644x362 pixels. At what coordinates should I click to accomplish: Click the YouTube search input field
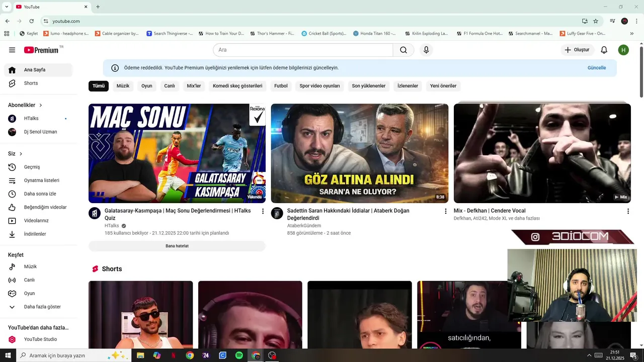coord(303,50)
